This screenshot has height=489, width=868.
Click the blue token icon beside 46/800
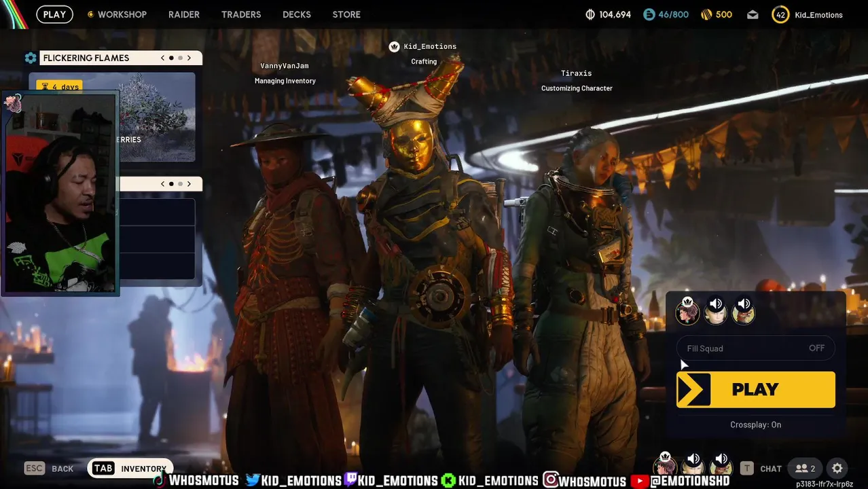(x=649, y=14)
